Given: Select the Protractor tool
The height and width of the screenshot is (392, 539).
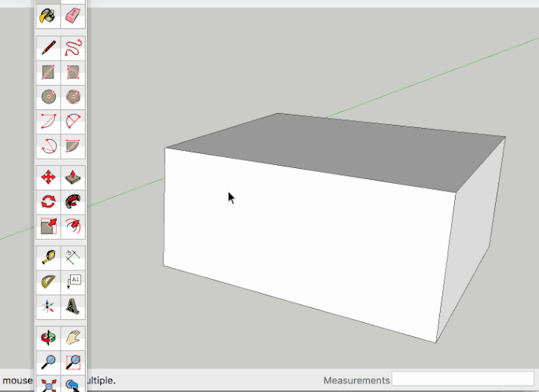Looking at the screenshot, I should click(x=48, y=282).
